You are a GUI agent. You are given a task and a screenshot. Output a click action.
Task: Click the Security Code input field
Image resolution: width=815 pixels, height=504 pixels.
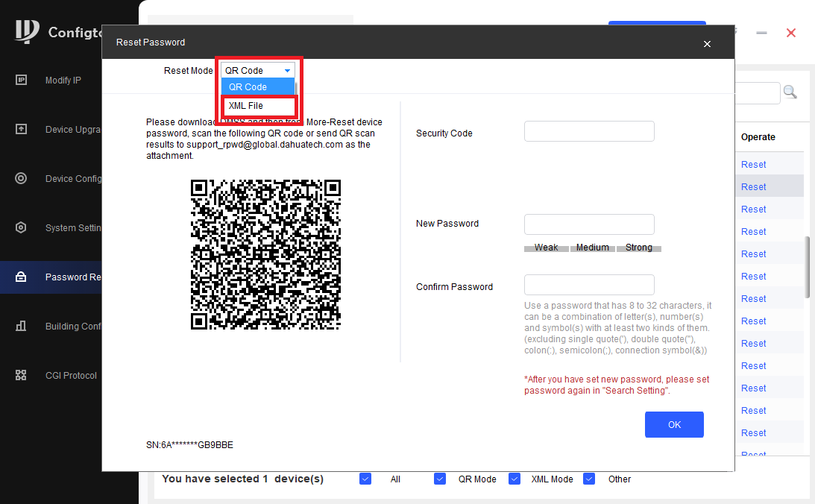coord(589,131)
